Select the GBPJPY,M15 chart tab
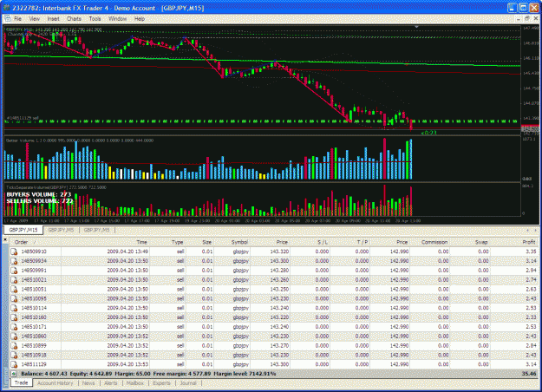542x392 pixels. (x=23, y=230)
